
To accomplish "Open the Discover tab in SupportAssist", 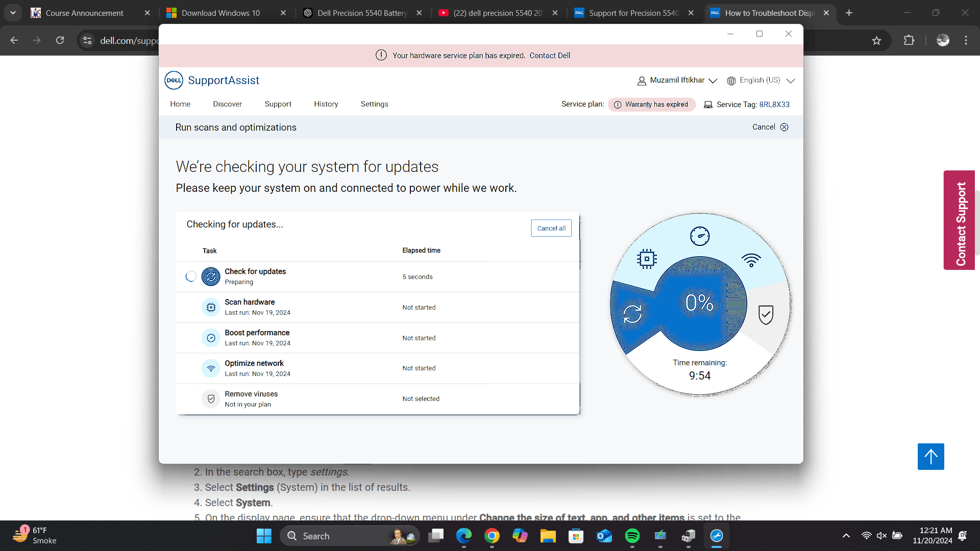I will (x=228, y=104).
